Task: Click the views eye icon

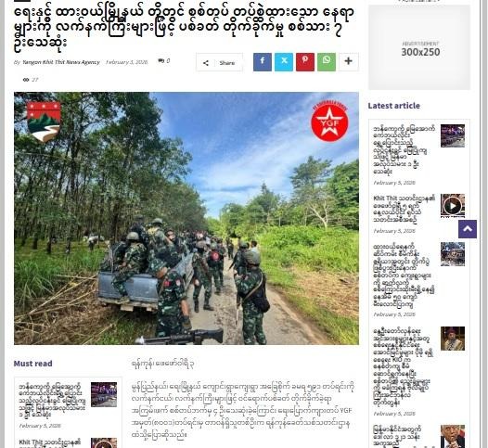Action: (x=26, y=80)
